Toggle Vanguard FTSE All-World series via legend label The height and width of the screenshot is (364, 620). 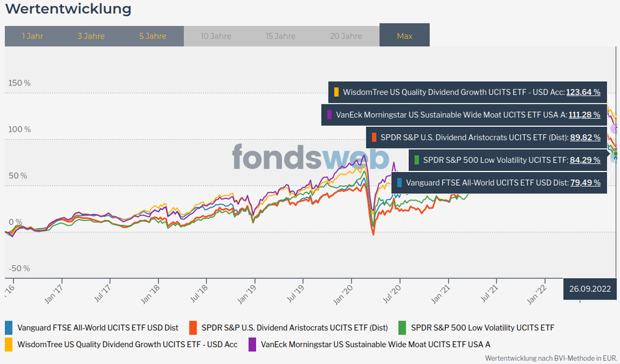pyautogui.click(x=98, y=327)
